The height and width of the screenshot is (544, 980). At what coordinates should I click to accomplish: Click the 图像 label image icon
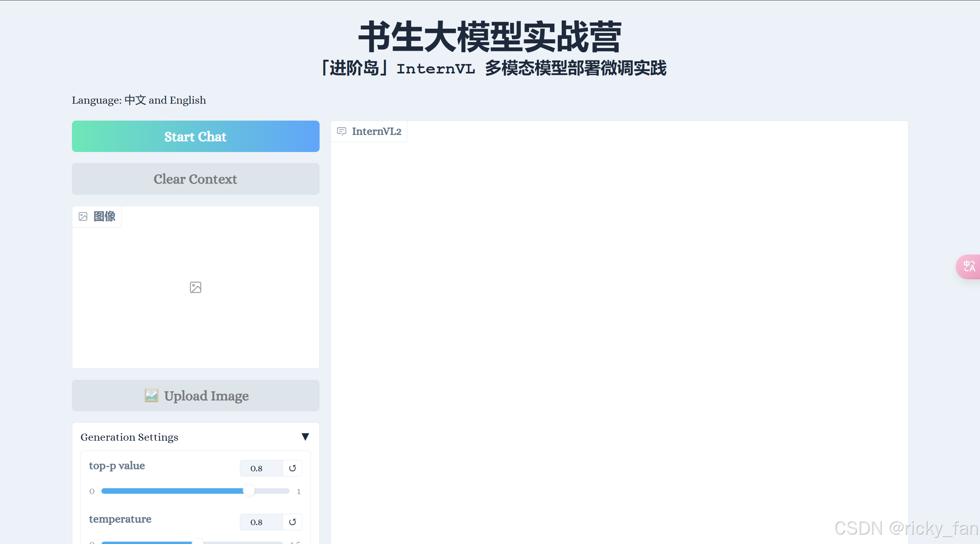[83, 216]
